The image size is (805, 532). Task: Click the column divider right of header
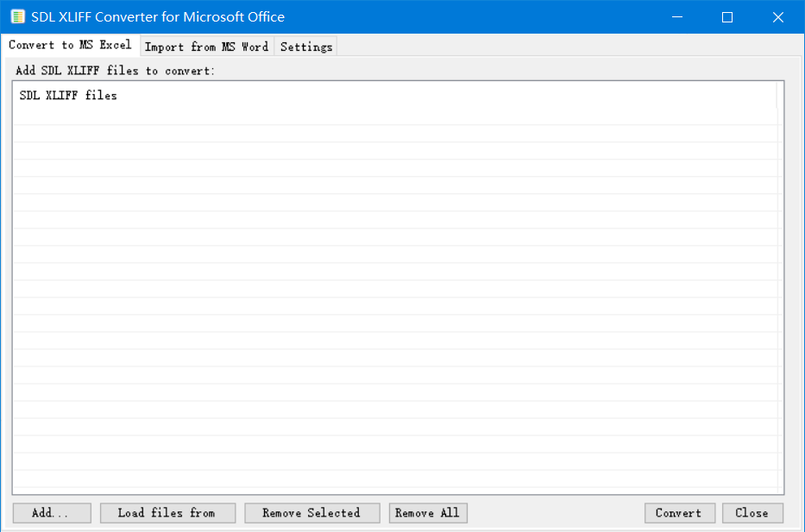pyautogui.click(x=777, y=96)
